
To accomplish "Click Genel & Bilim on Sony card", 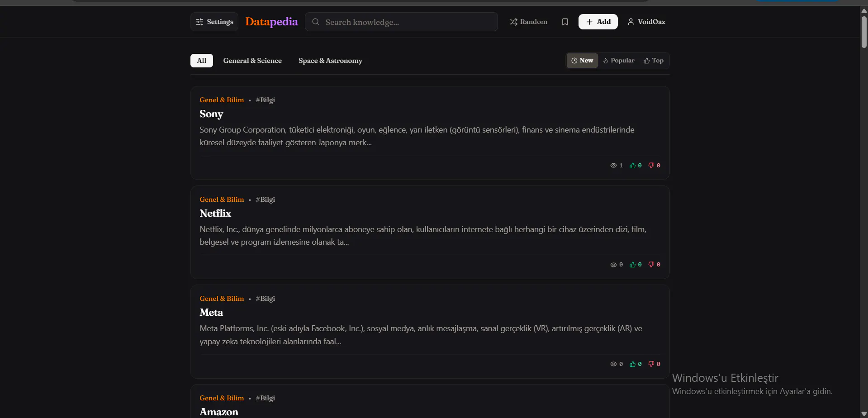I will 222,100.
